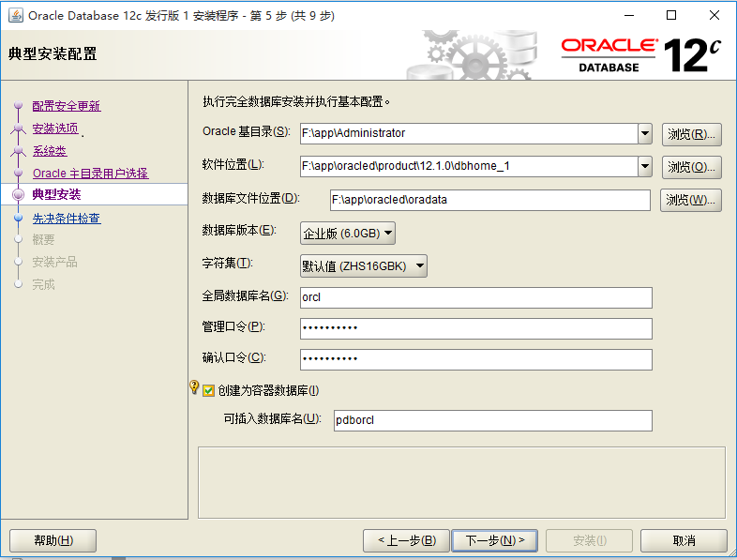Go to the 先决条件检查 step

pyautogui.click(x=67, y=219)
